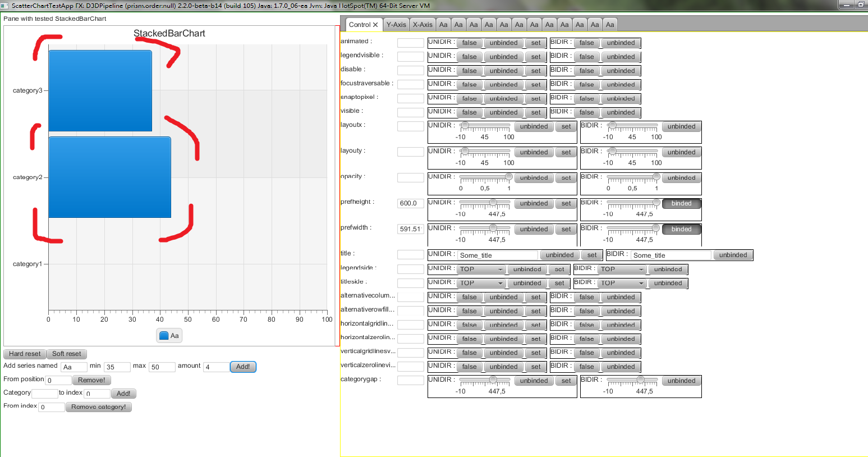Toggle the visible BIDIR false button
Screen dimensions: 868x457
[x=586, y=112]
